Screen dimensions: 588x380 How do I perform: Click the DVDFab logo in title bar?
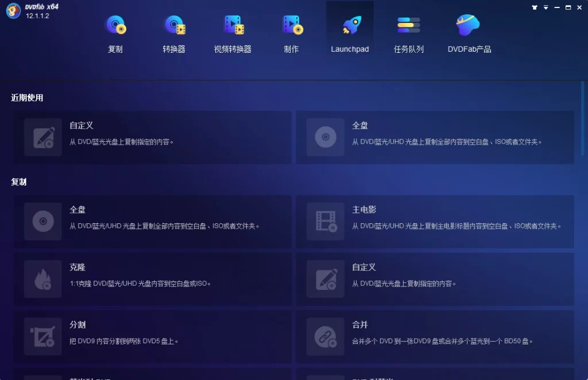pyautogui.click(x=13, y=11)
